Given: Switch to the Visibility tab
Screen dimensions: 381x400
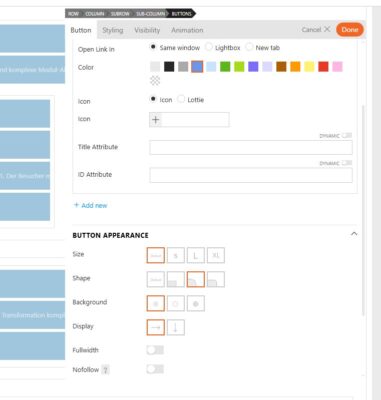Looking at the screenshot, I should [147, 30].
